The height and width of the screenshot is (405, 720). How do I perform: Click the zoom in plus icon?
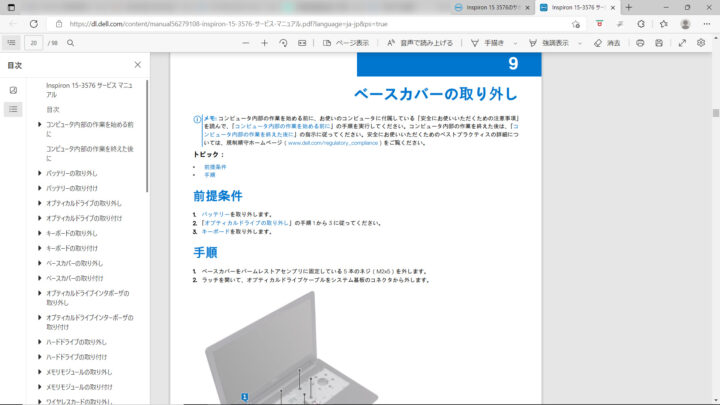click(265, 43)
